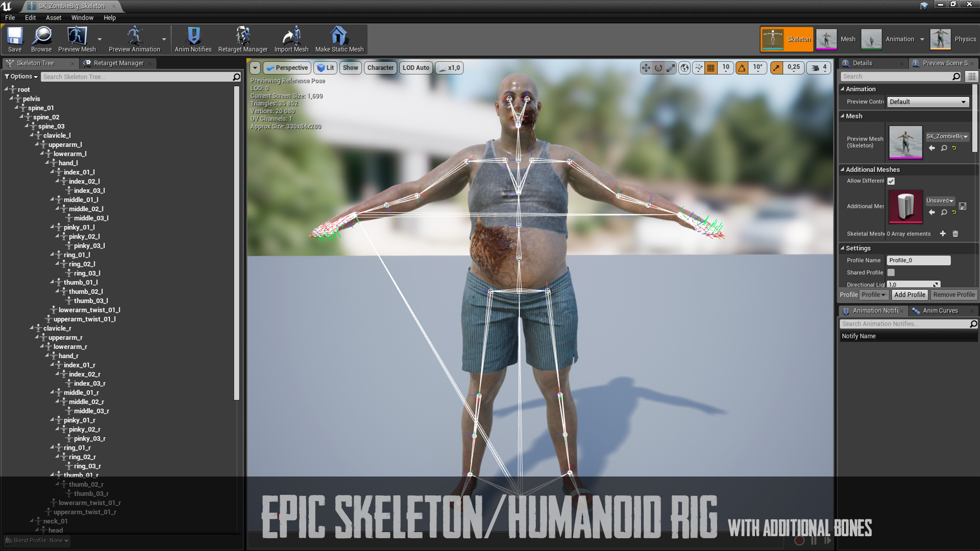The height and width of the screenshot is (551, 980).
Task: Enable the Shared Profile checkbox
Action: tap(891, 272)
